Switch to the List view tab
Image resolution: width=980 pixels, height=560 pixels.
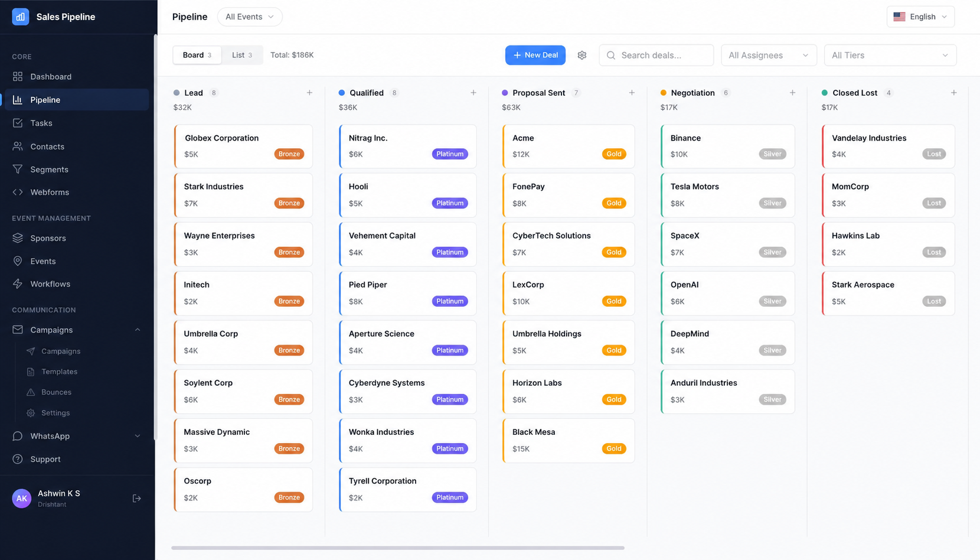[242, 55]
